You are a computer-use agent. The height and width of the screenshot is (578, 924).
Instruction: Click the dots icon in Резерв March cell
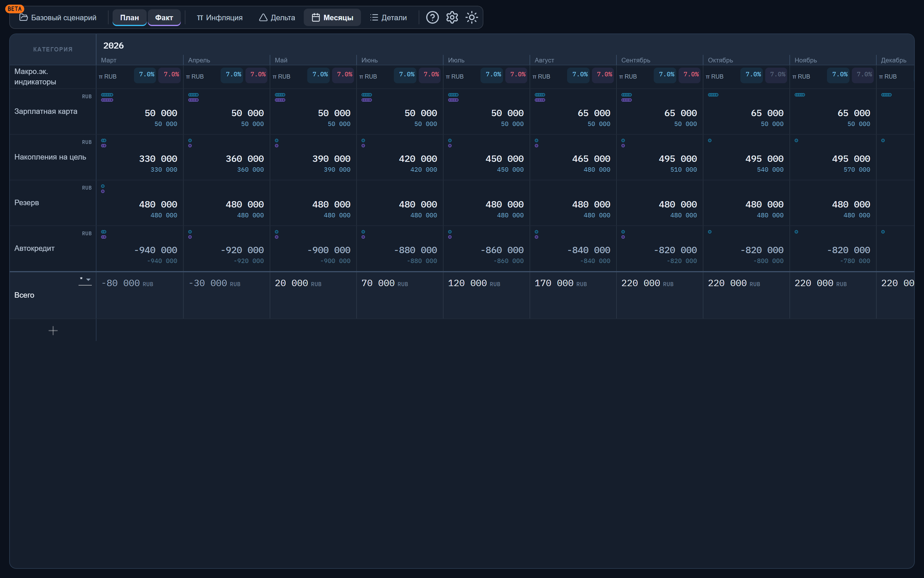(103, 189)
